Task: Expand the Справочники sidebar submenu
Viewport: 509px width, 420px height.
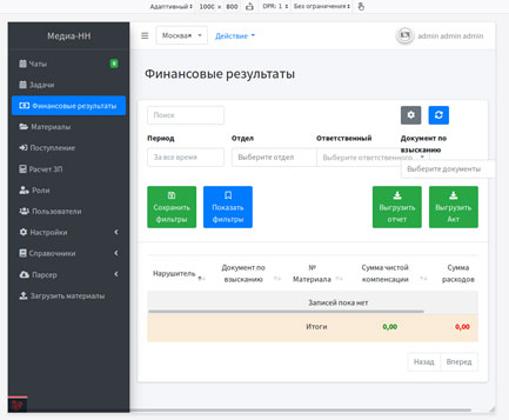Action: click(69, 253)
